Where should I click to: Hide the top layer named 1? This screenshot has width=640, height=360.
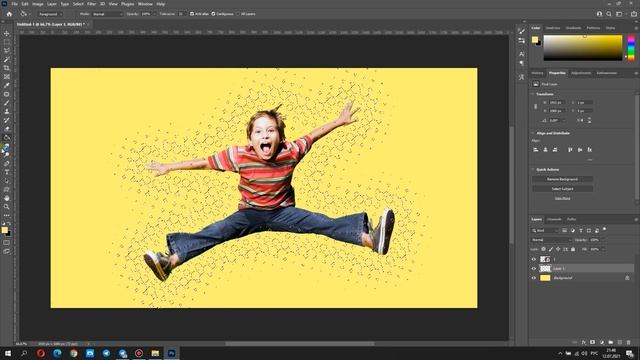[x=533, y=259]
